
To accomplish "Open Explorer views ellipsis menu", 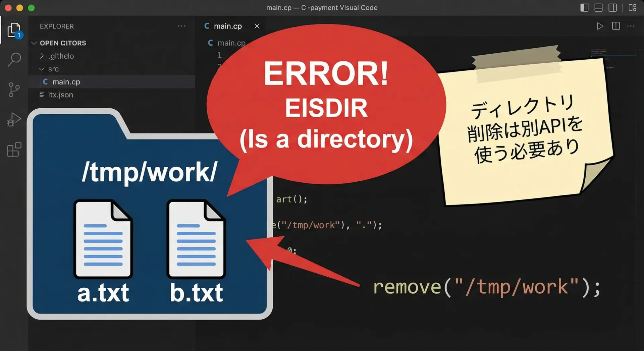I will (x=182, y=26).
